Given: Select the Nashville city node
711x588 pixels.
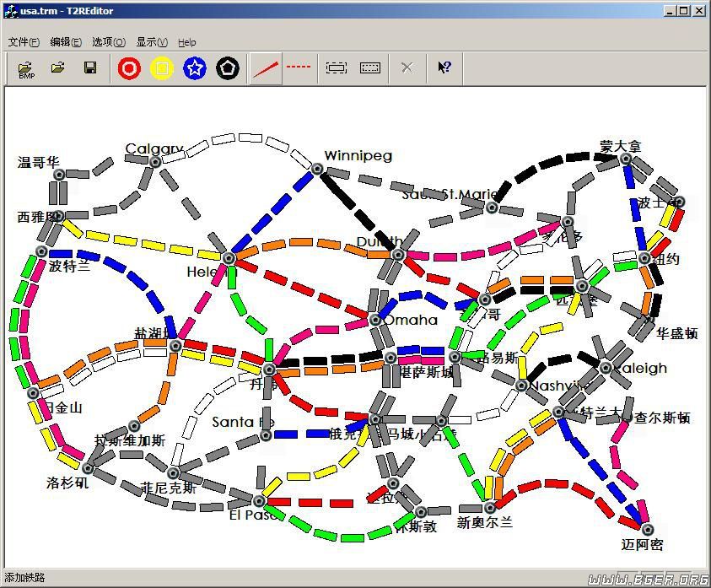Looking at the screenshot, I should point(521,386).
